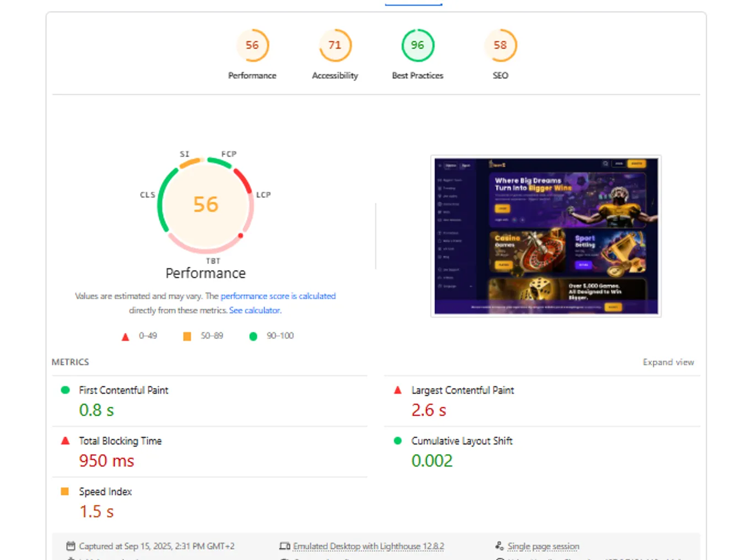Click the large 56 performance gauge
This screenshot has height=560, width=731.
click(x=206, y=204)
